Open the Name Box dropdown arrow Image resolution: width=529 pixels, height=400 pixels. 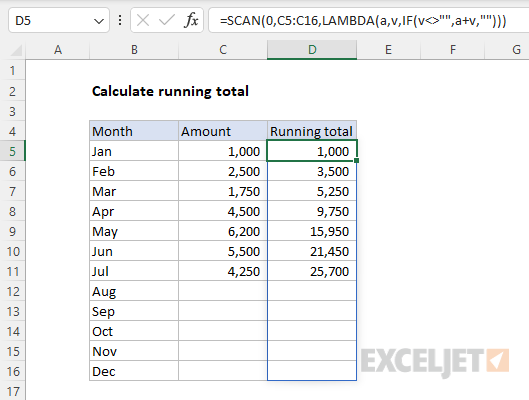coord(99,21)
